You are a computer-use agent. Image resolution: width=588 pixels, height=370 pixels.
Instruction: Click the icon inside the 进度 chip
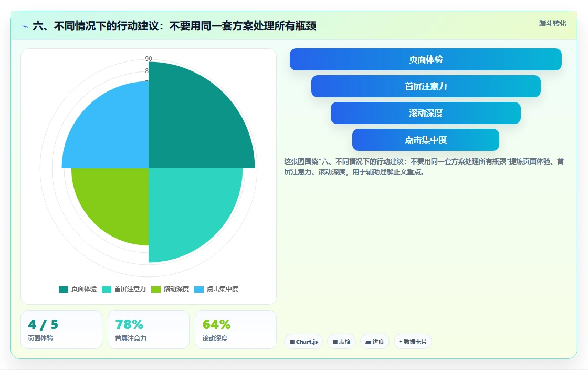click(368, 342)
